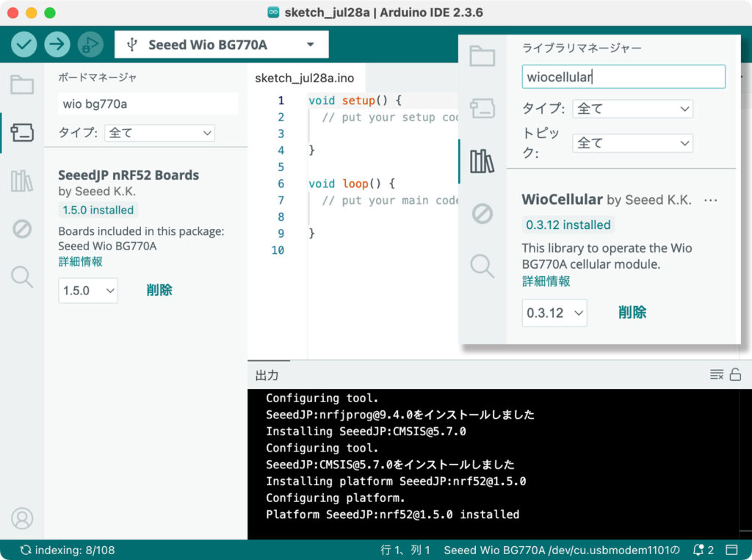Click 0.3.12 installed badge
Image resolution: width=752 pixels, height=560 pixels.
[568, 225]
